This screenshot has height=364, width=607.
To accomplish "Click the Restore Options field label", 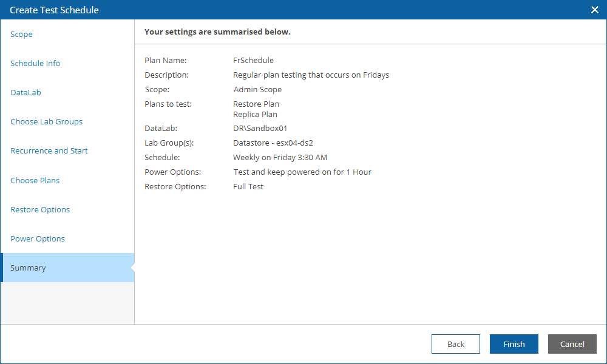I will click(175, 186).
